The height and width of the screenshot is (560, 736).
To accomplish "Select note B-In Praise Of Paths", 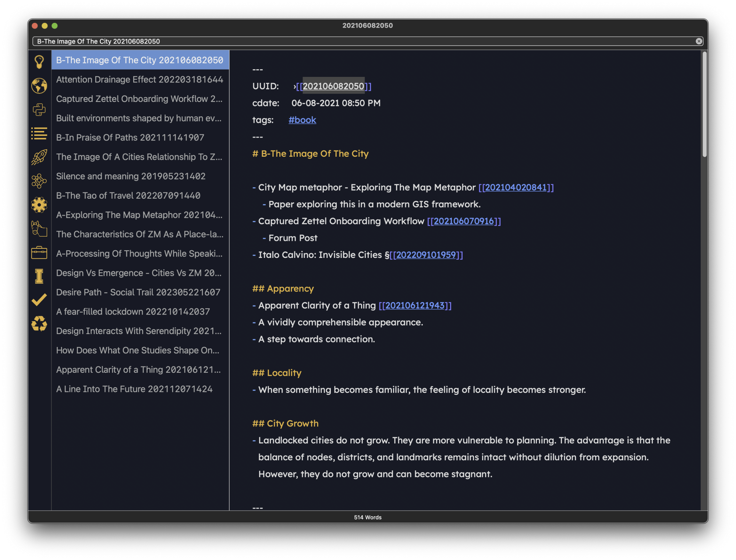I will click(x=140, y=137).
